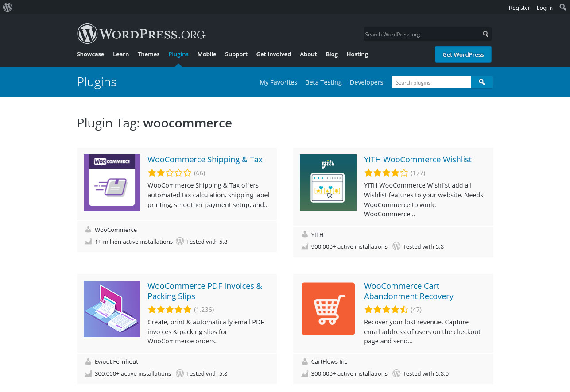Click the Register link
This screenshot has width=570, height=392.
click(520, 8)
